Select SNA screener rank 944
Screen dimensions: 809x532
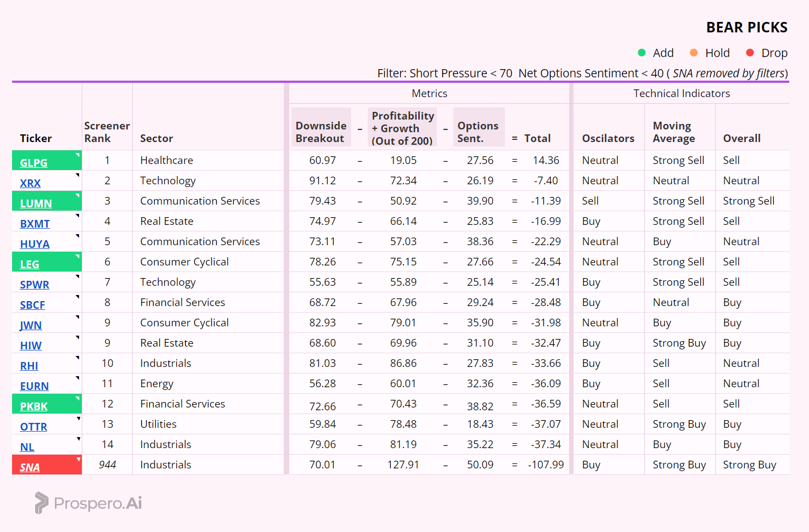[108, 465]
